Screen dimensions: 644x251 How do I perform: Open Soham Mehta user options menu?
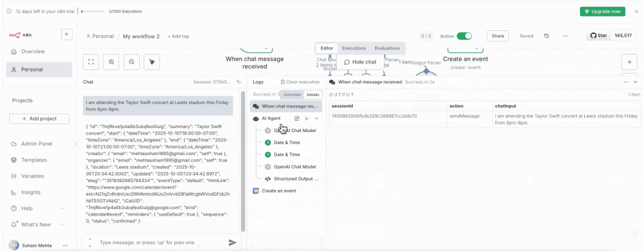pos(66,245)
